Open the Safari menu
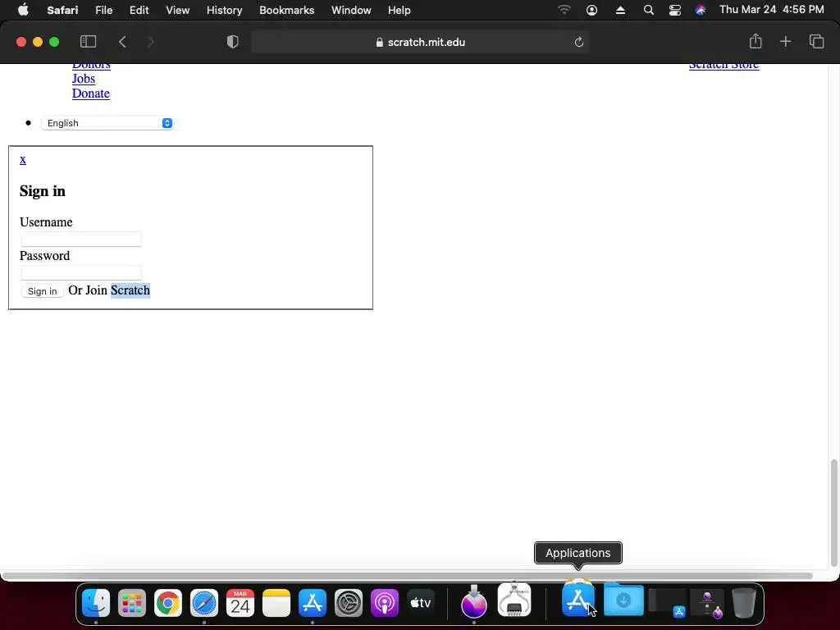Image resolution: width=840 pixels, height=630 pixels. [x=62, y=10]
